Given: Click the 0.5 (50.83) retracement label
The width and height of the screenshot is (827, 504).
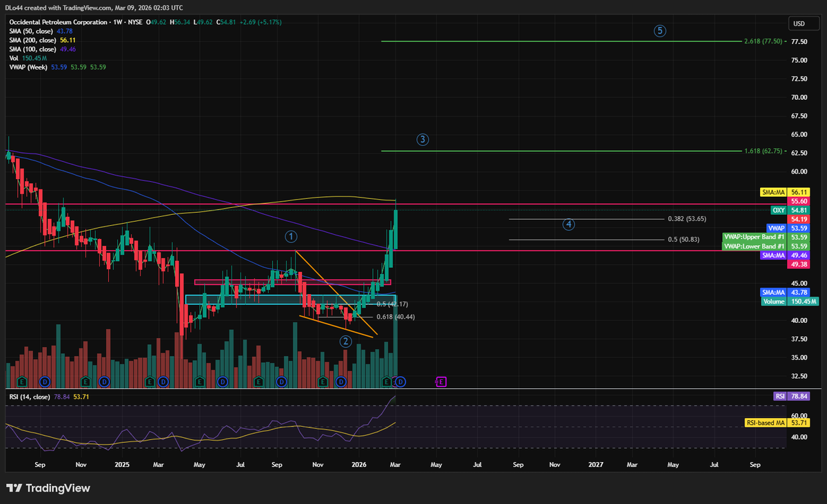Looking at the screenshot, I should pyautogui.click(x=683, y=240).
